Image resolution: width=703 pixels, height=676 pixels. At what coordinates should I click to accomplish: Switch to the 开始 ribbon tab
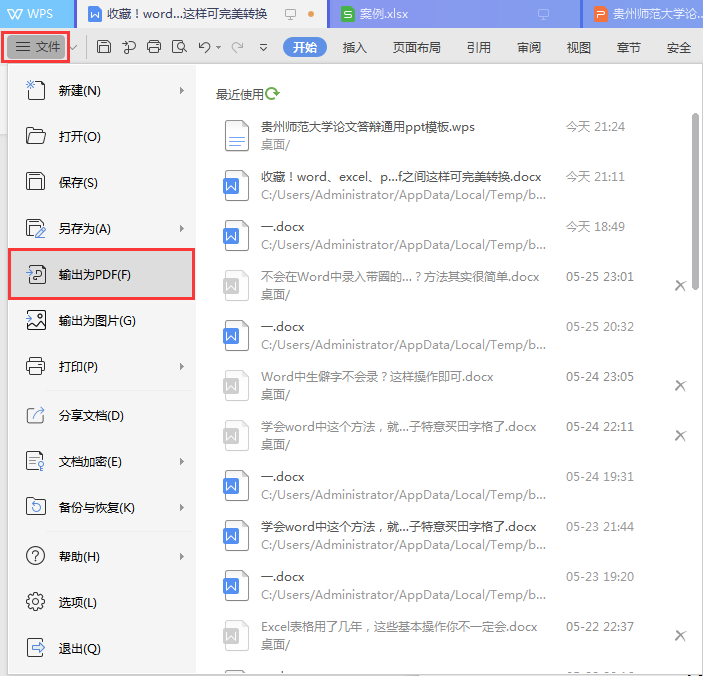(305, 47)
